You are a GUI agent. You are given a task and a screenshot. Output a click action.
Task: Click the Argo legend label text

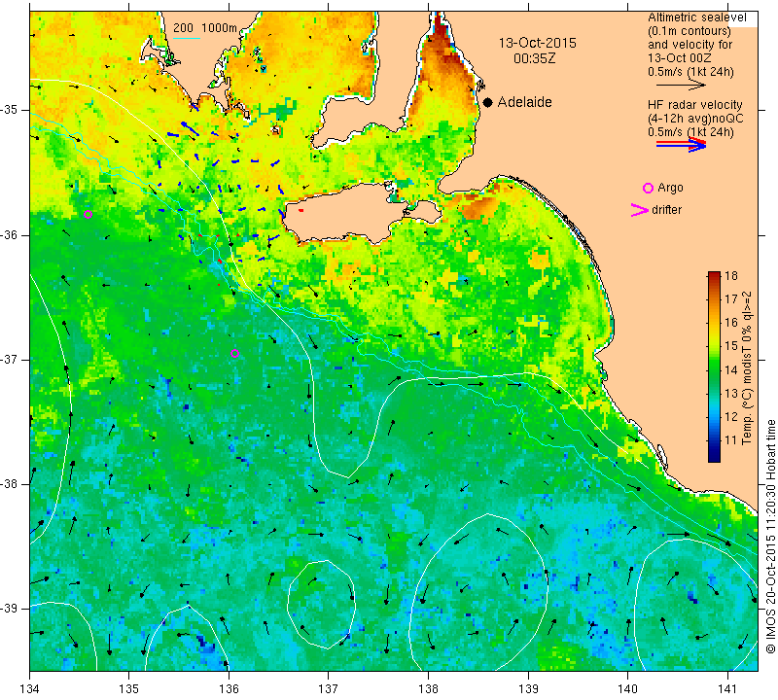point(670,188)
